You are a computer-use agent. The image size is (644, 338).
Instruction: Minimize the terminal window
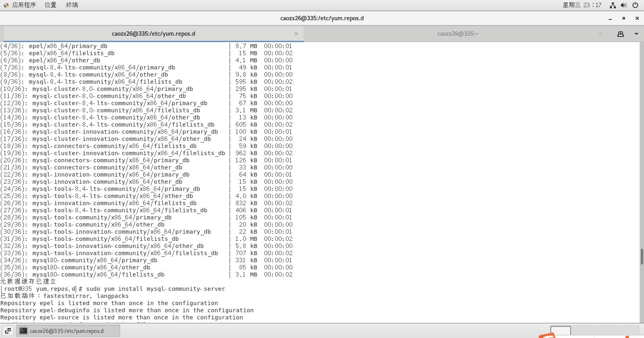click(x=610, y=18)
